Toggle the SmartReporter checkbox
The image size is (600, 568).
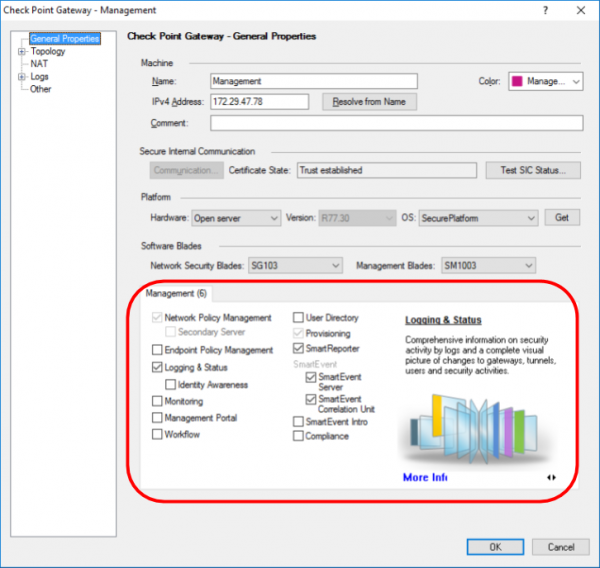(x=299, y=350)
